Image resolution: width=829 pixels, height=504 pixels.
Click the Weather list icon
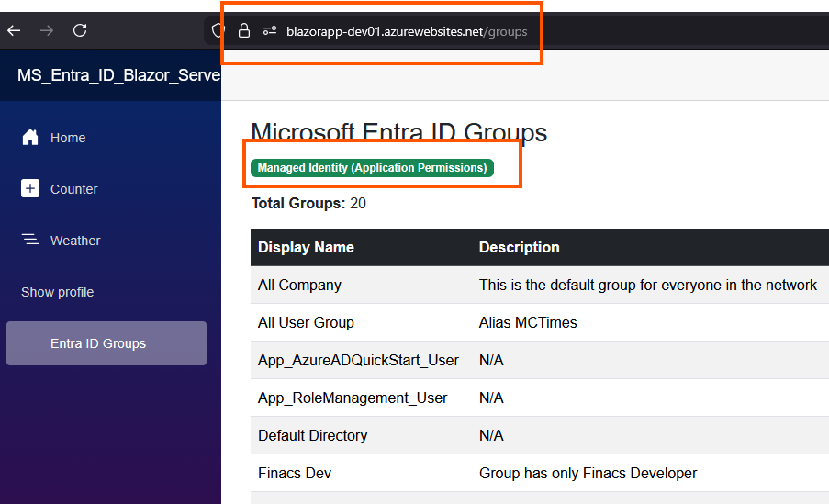(30, 241)
